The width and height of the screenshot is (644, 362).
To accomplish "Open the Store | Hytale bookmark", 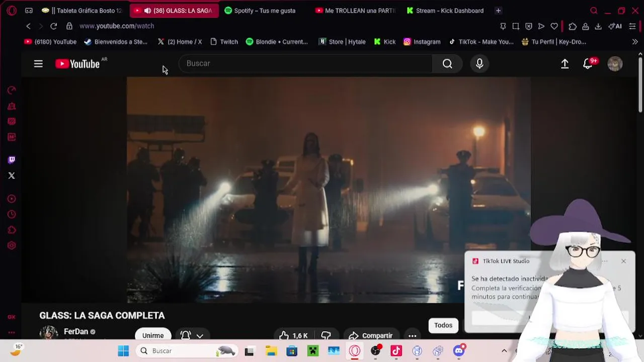I will pos(342,42).
